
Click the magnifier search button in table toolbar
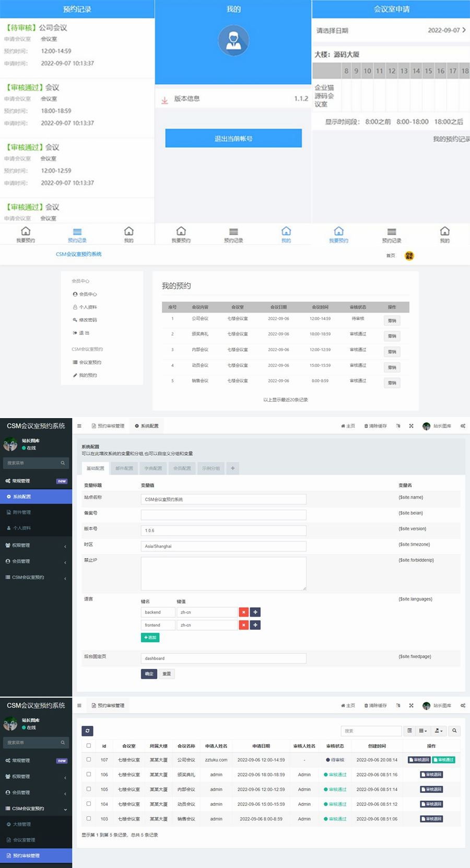pos(454,731)
